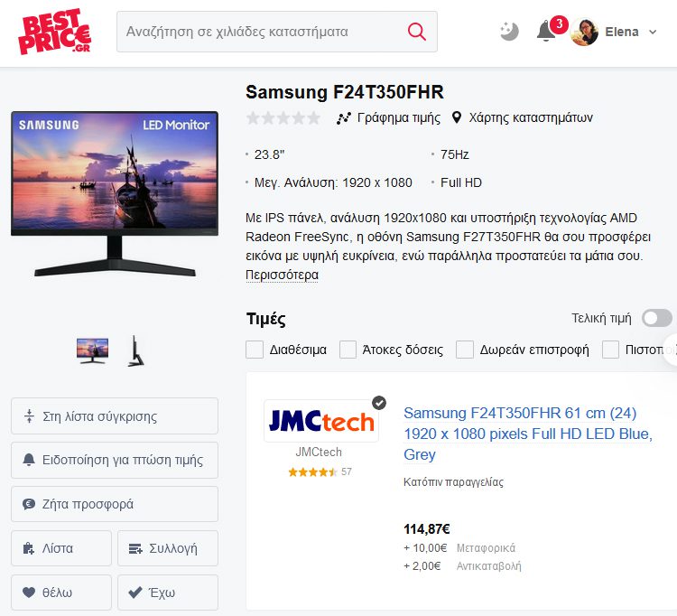Image resolution: width=677 pixels, height=616 pixels.
Task: Check the Άτοκες δόσεις checkbox
Action: [348, 350]
